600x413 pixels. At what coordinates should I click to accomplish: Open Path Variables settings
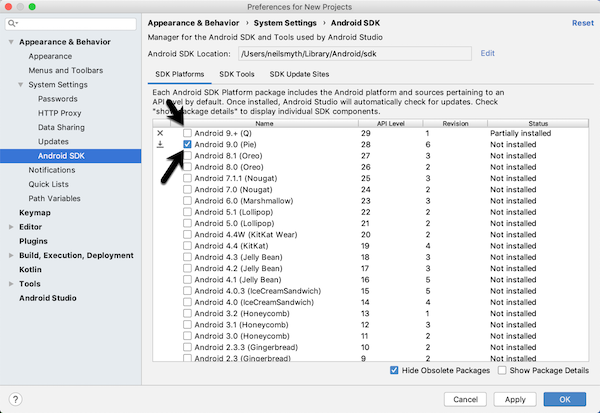(x=54, y=198)
